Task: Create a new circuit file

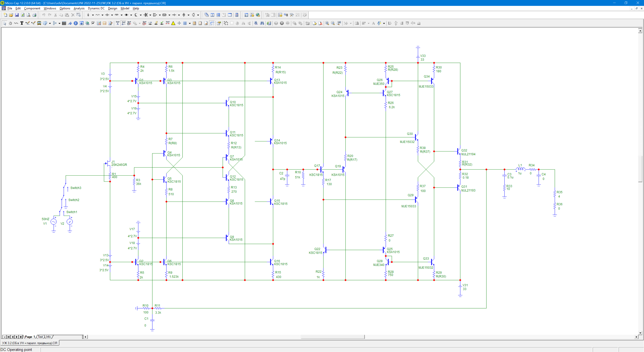Action: click(5, 15)
